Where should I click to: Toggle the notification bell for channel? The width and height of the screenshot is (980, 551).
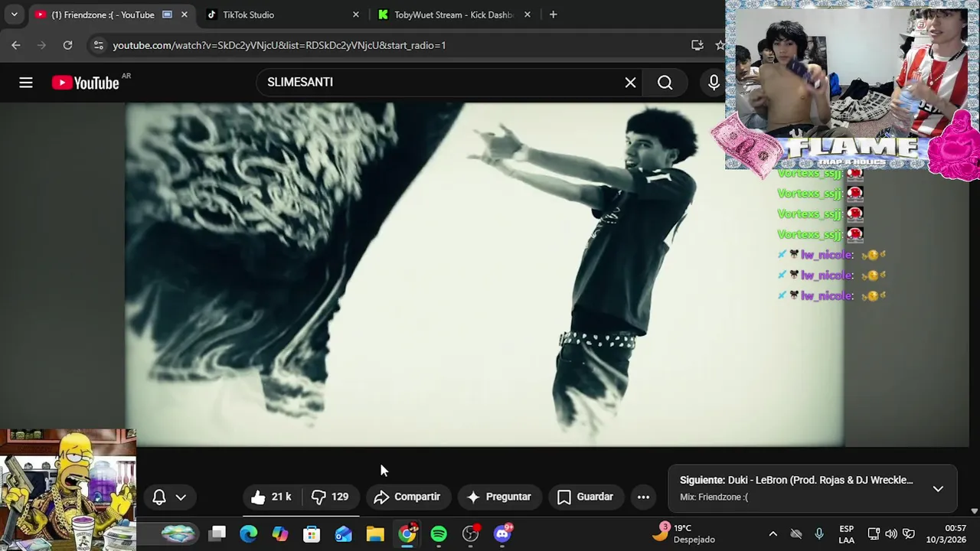159,497
